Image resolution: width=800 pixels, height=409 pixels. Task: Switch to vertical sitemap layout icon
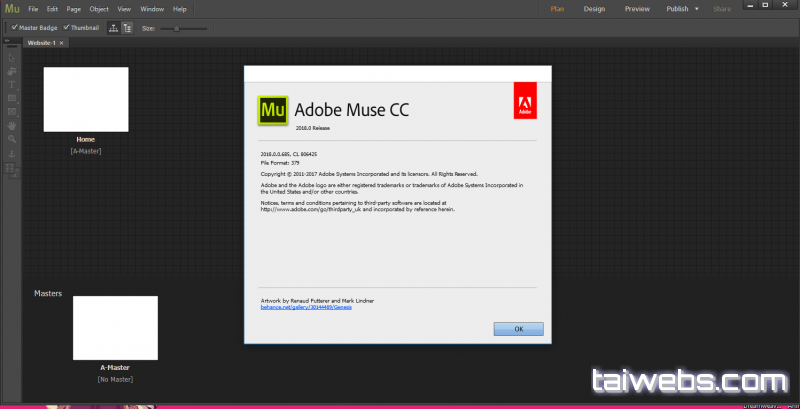click(127, 28)
